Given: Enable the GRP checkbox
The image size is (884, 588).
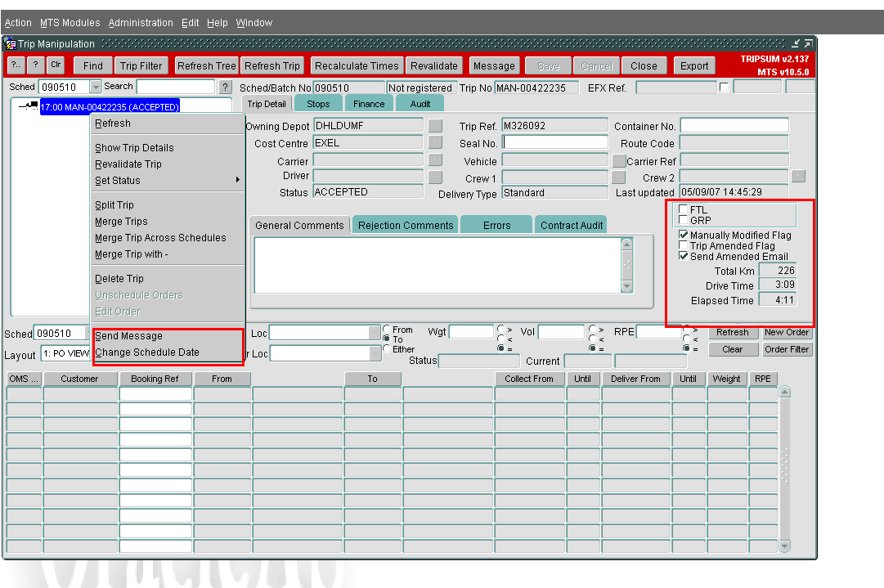Looking at the screenshot, I should 684,219.
